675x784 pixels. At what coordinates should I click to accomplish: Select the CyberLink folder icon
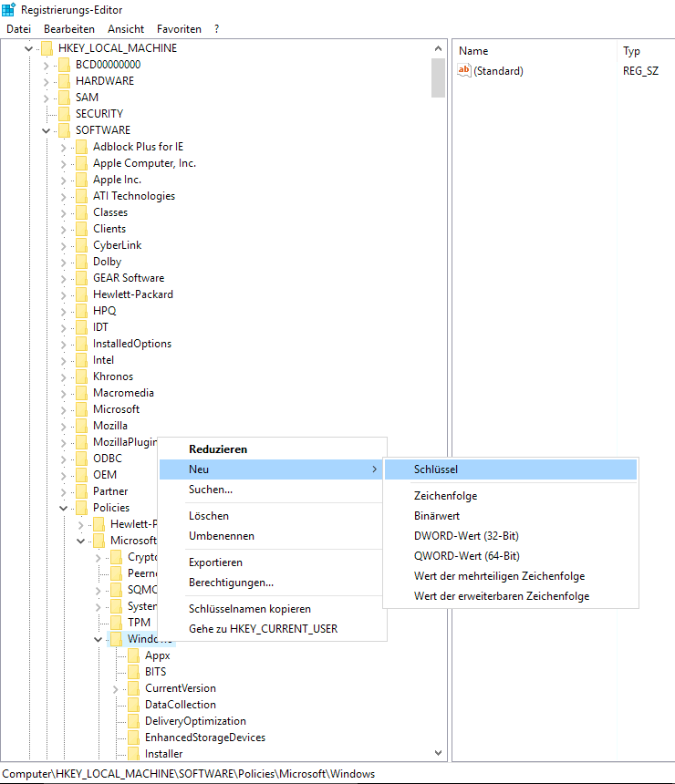point(81,245)
